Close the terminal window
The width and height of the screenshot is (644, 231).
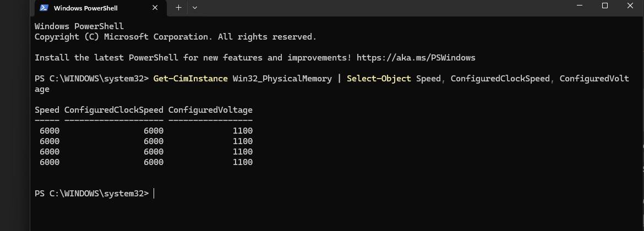[631, 5]
